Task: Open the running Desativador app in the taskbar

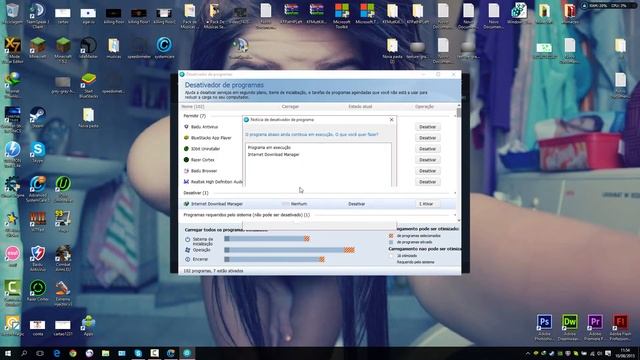Action: (187, 353)
